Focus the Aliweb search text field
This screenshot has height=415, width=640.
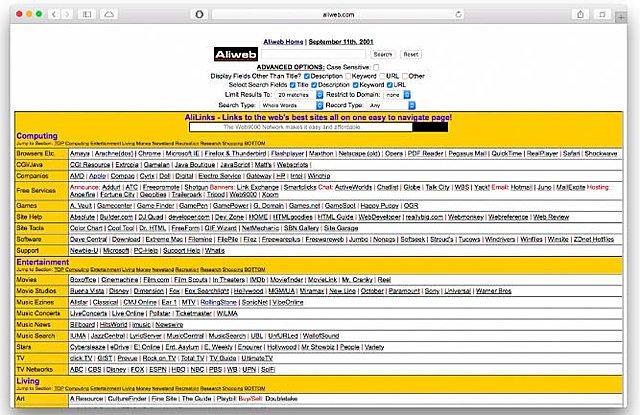[x=313, y=54]
